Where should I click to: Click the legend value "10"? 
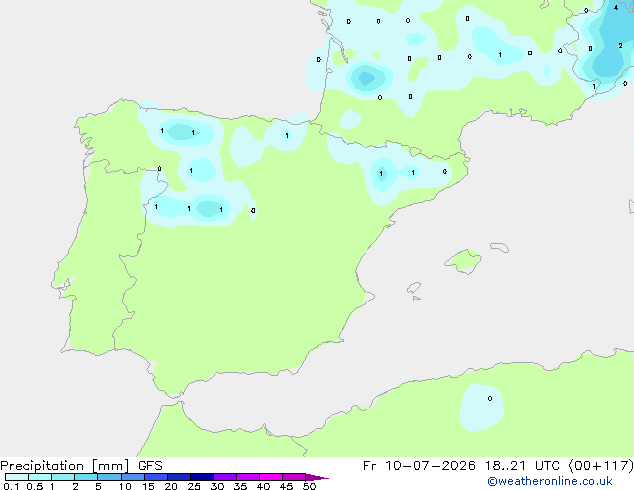pos(125,486)
